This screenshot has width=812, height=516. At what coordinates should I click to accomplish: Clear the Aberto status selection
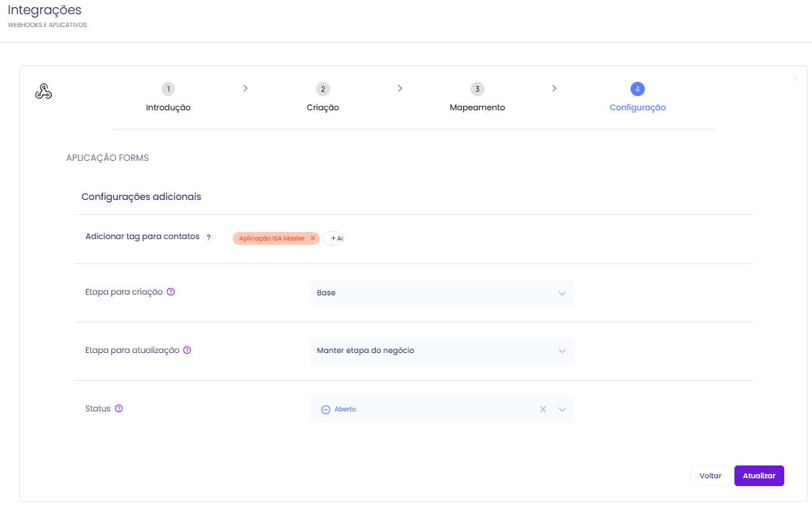[x=542, y=409]
